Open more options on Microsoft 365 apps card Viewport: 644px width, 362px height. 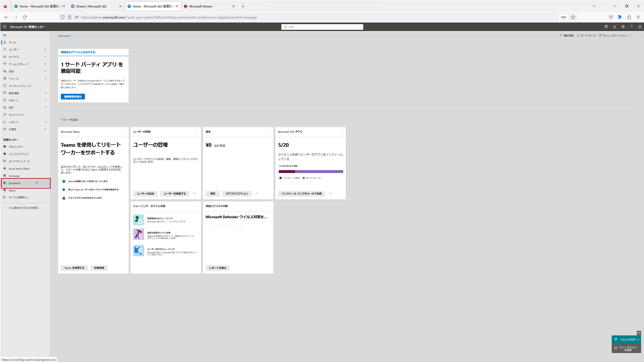click(342, 132)
